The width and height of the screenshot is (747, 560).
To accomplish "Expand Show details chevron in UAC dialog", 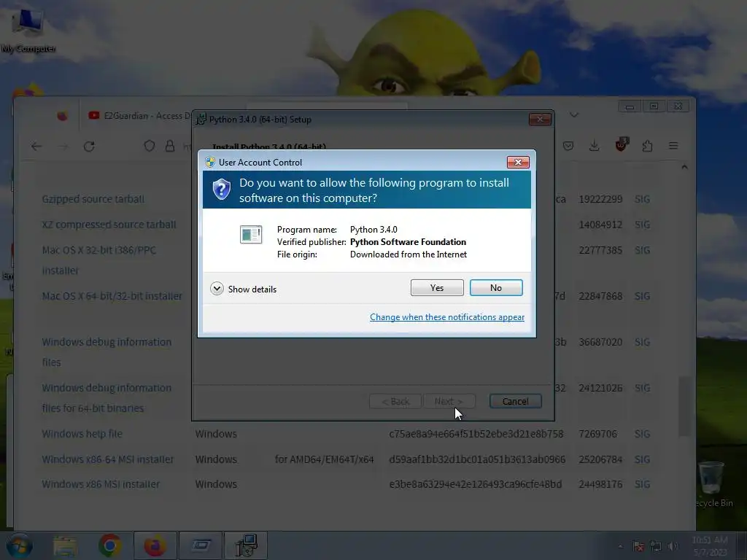I will [x=217, y=289].
